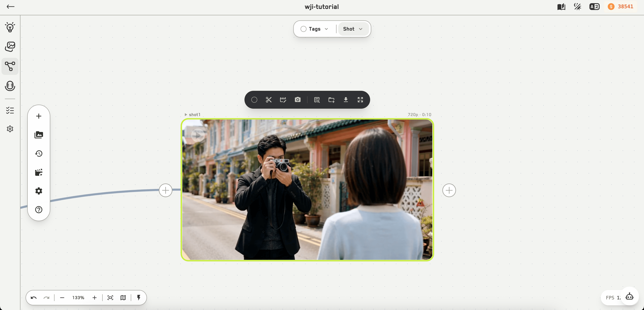Screen dimensions: 644x310
Task: Add a new node with plus in floating panel
Action: click(x=39, y=116)
